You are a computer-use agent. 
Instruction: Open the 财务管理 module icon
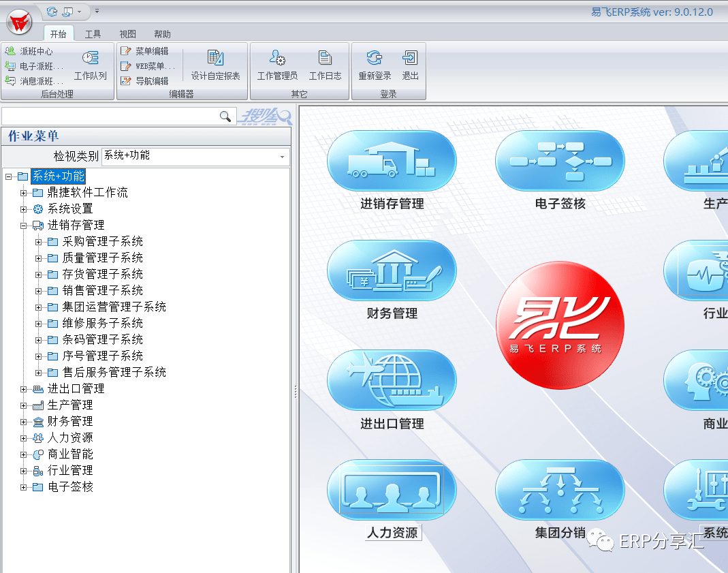[392, 270]
